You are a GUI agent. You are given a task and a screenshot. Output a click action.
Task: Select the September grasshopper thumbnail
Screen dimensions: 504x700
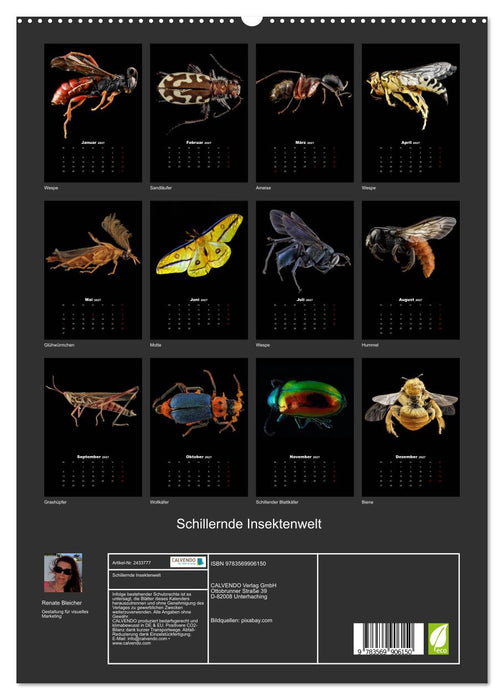pos(93,427)
